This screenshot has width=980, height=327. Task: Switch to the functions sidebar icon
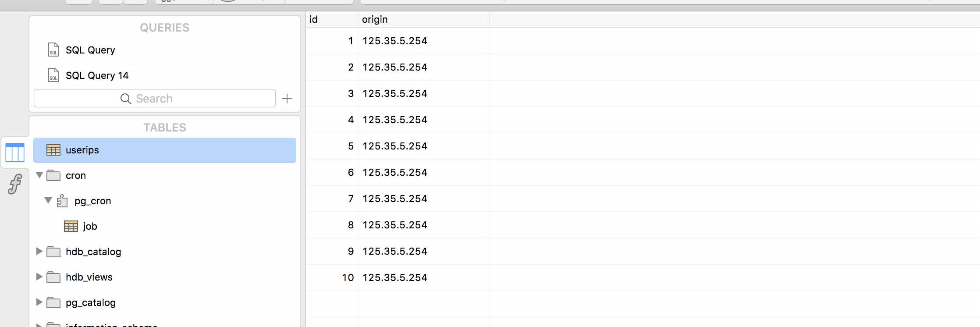click(x=15, y=184)
